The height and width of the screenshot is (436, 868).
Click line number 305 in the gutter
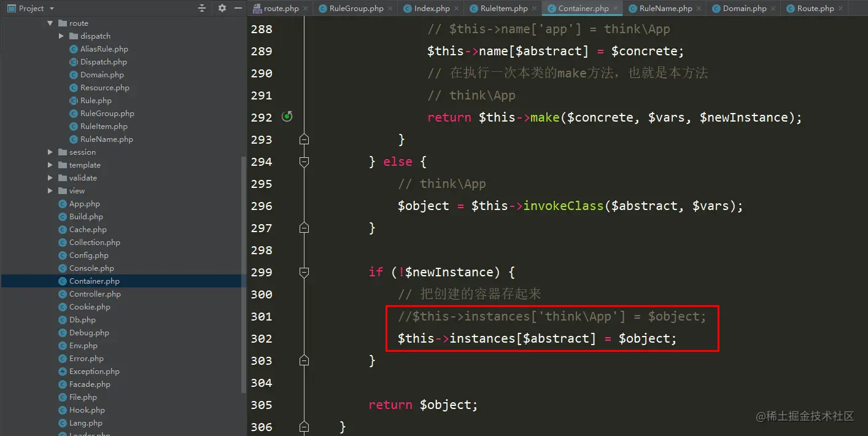(262, 405)
